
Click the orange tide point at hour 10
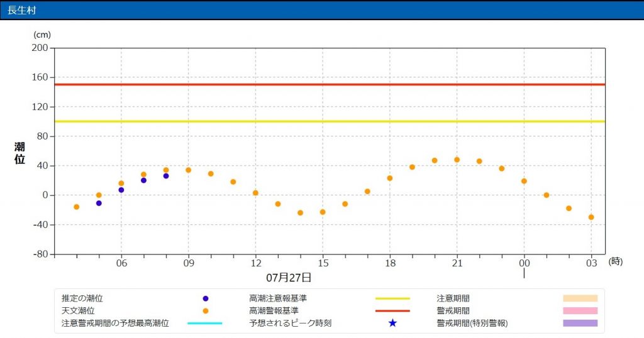(211, 173)
